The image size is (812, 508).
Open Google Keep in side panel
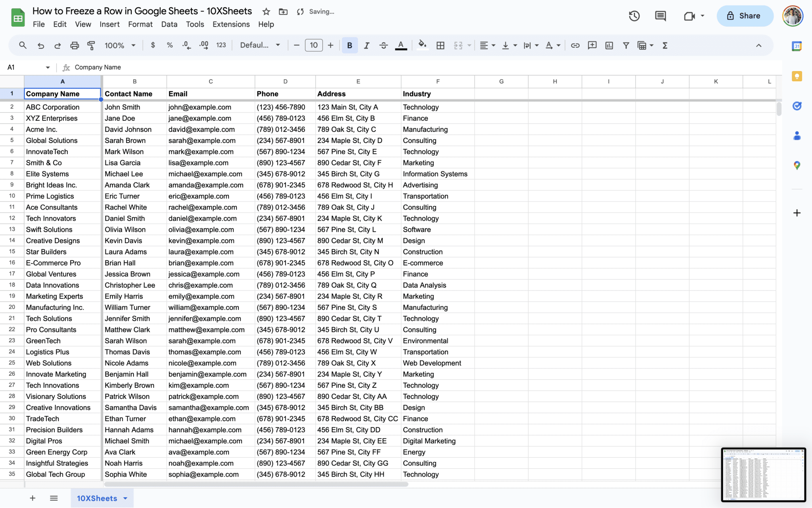click(x=797, y=76)
